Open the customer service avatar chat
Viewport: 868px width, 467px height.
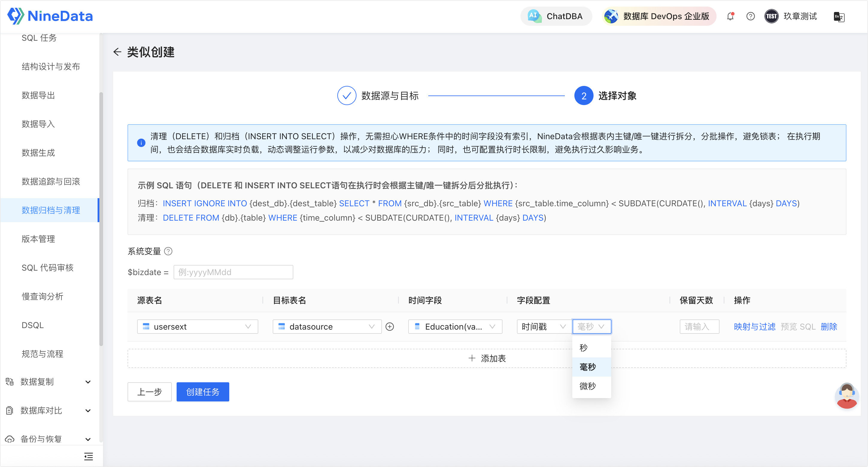point(847,395)
